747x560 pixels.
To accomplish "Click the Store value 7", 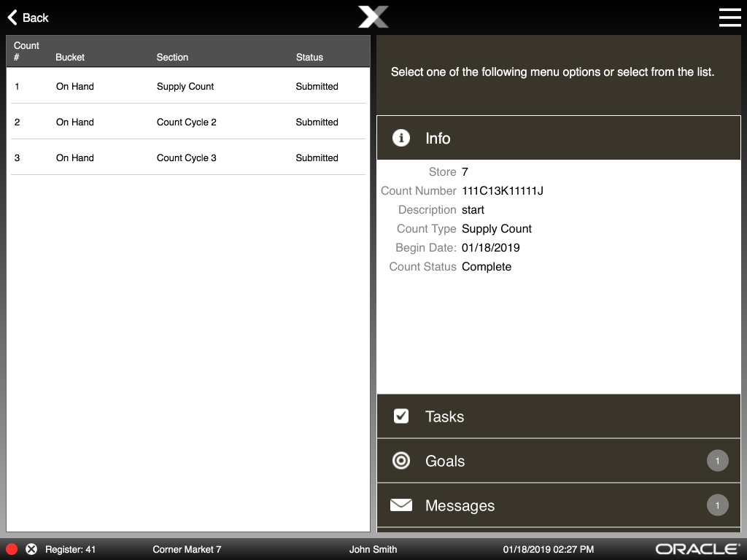I will click(465, 172).
